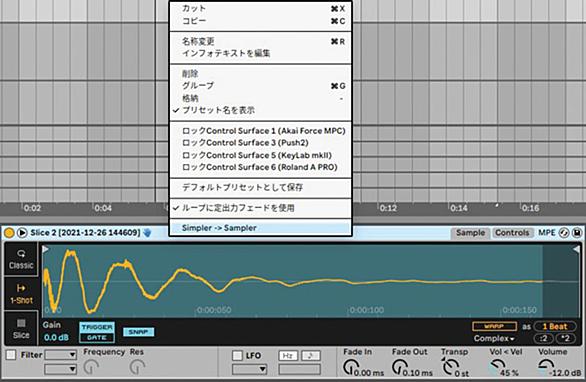
Task: Lock to Control Surface 5 KeyLab mkII
Action: (x=260, y=155)
